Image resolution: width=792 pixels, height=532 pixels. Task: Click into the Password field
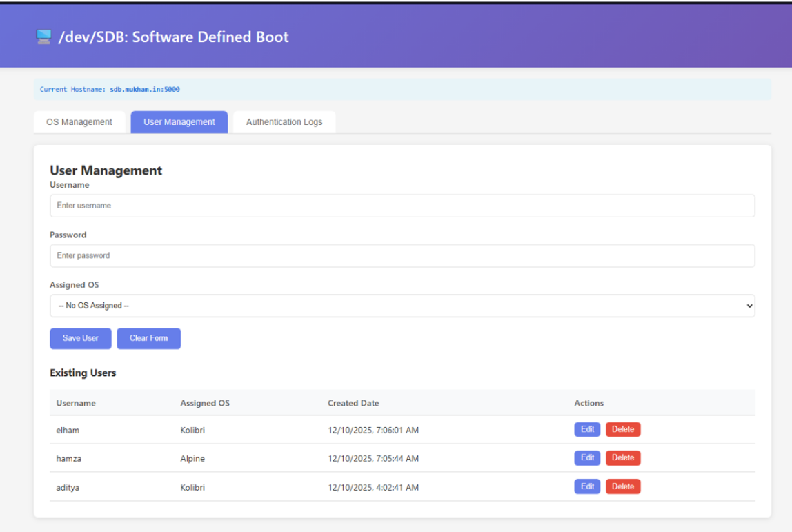click(x=402, y=256)
